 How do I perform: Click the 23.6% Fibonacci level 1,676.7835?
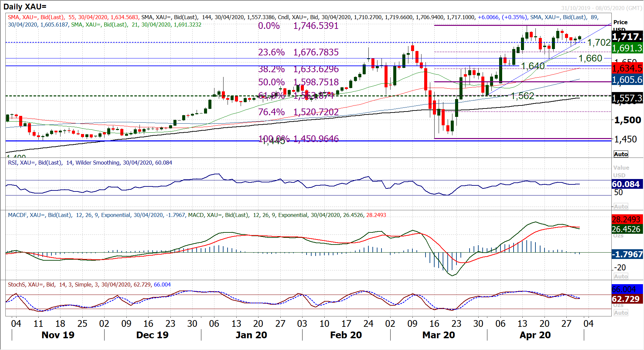click(298, 52)
